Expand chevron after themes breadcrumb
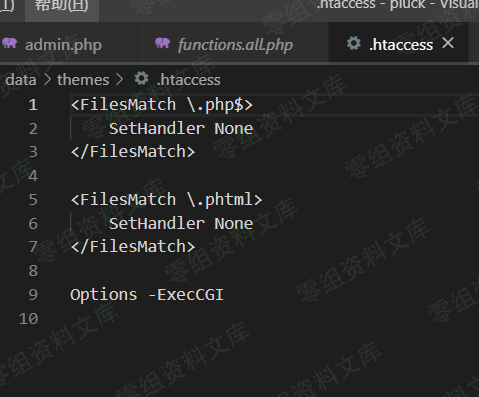Image resolution: width=479 pixels, height=397 pixels. pos(120,80)
